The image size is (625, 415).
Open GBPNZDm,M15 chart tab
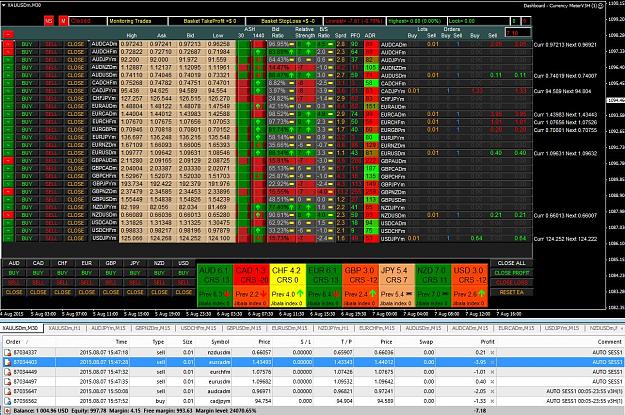click(x=152, y=328)
